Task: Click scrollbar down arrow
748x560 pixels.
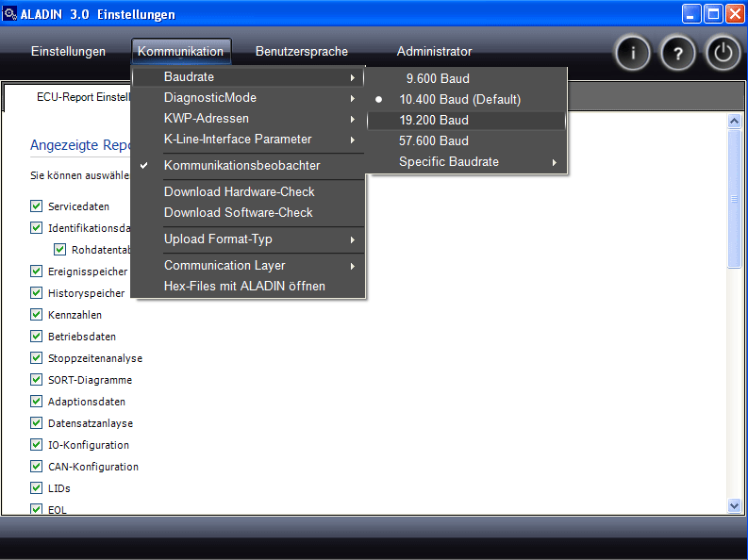Action: pyautogui.click(x=734, y=505)
